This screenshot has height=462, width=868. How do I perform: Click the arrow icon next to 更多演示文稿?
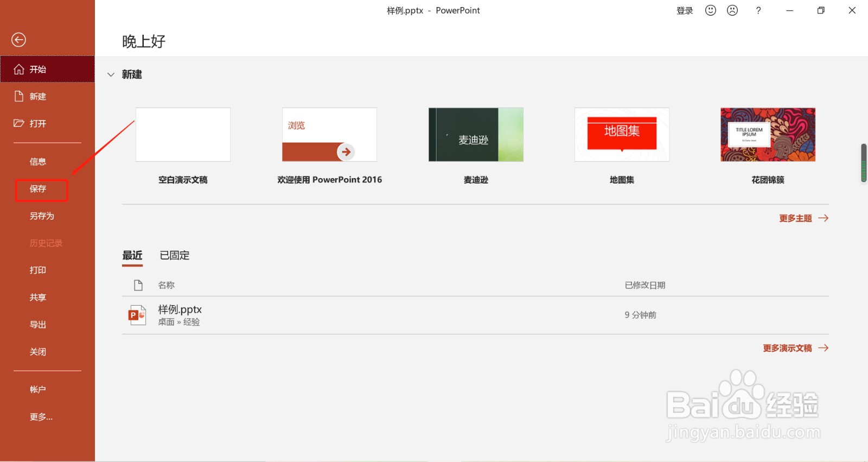tap(824, 348)
